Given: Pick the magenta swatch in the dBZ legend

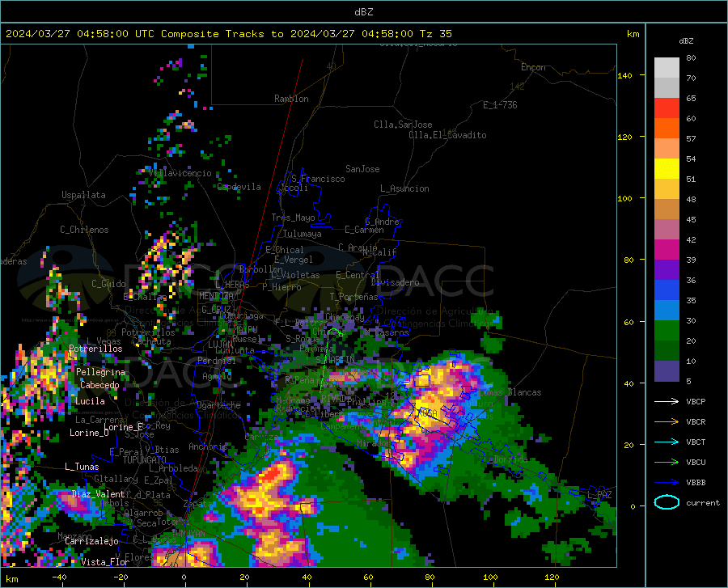Looking at the screenshot, I should [667, 250].
